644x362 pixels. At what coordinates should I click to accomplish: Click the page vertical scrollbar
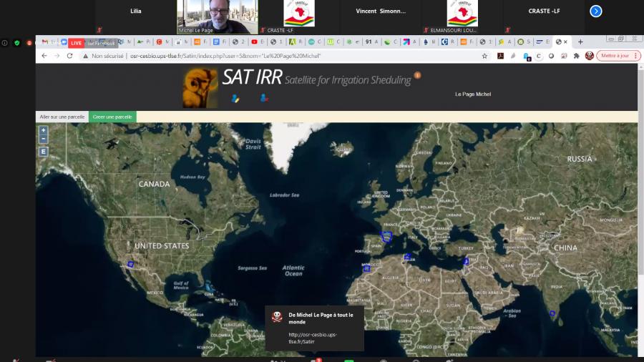[x=640, y=172]
